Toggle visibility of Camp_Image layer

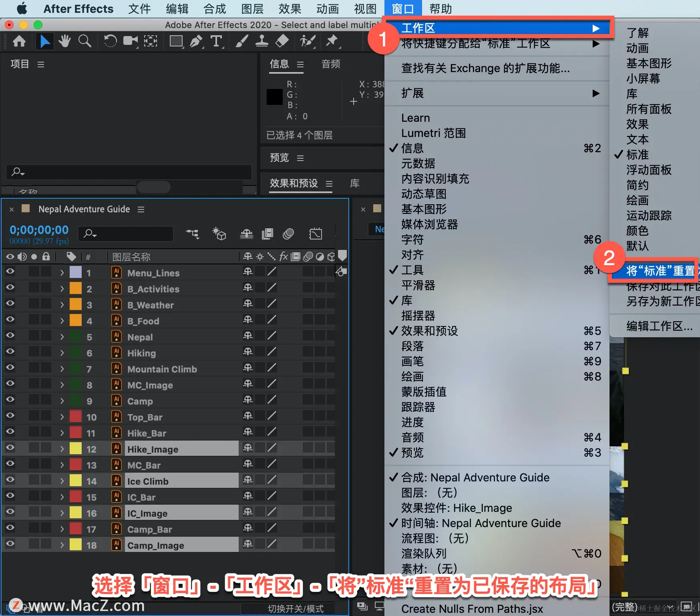pyautogui.click(x=10, y=544)
